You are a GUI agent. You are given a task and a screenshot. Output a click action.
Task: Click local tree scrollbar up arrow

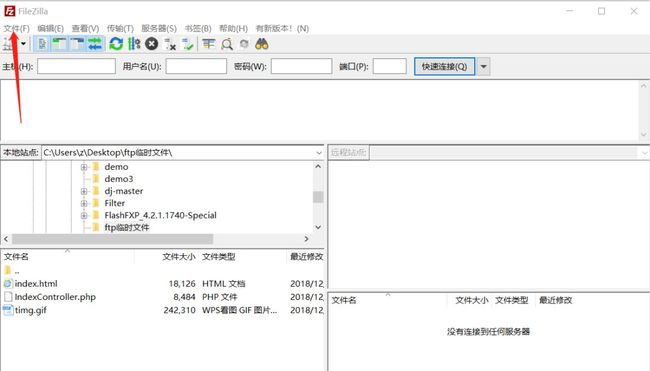[x=318, y=167]
